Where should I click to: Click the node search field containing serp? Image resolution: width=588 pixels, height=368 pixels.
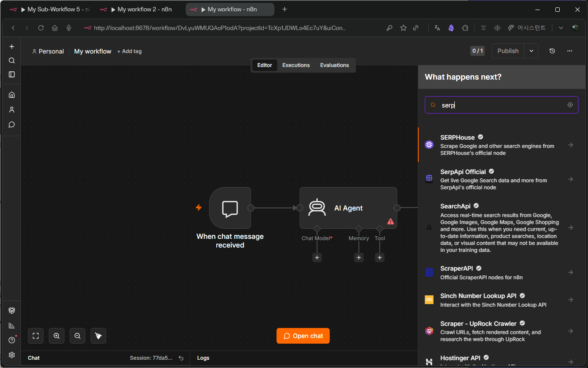(x=501, y=105)
